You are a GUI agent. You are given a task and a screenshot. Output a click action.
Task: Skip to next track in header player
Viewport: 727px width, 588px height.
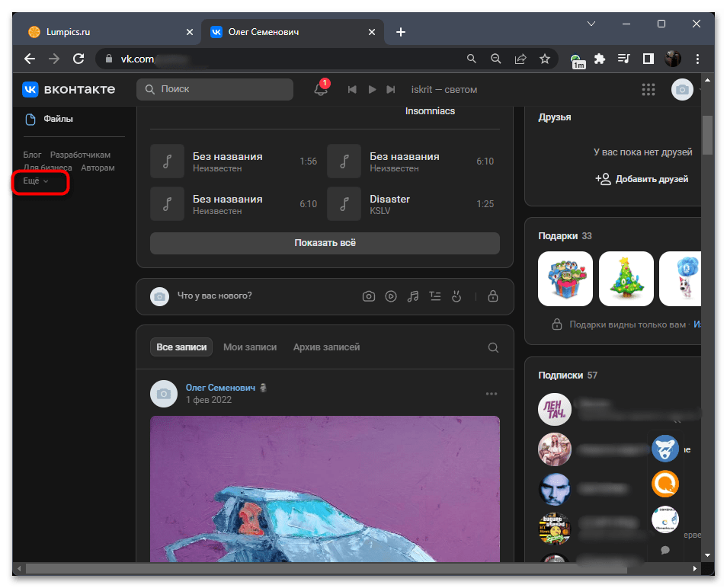(x=391, y=89)
